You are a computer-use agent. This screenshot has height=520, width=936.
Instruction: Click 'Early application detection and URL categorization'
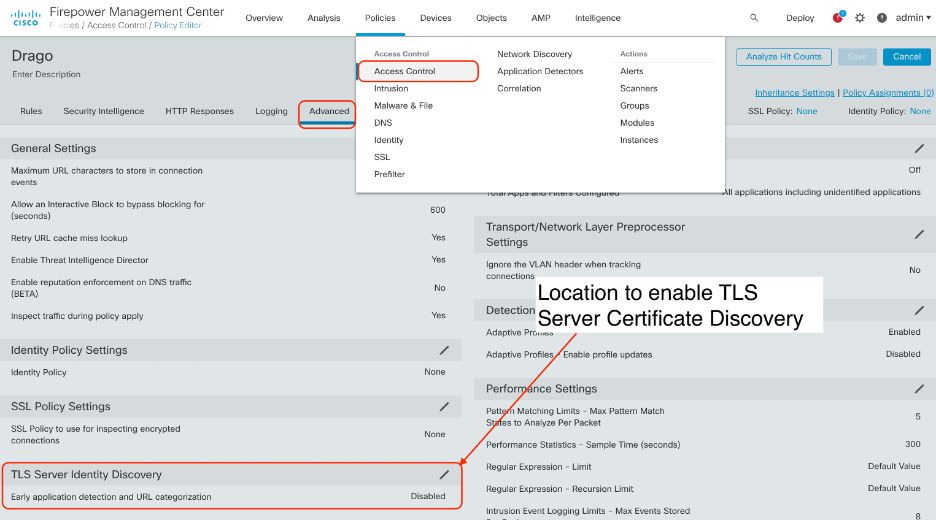(111, 497)
